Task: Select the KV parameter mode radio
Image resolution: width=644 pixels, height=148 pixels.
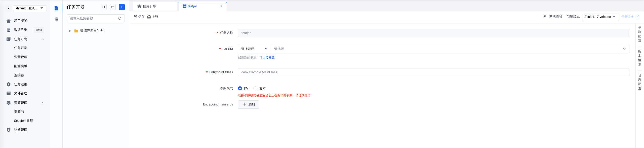Action: click(x=240, y=88)
